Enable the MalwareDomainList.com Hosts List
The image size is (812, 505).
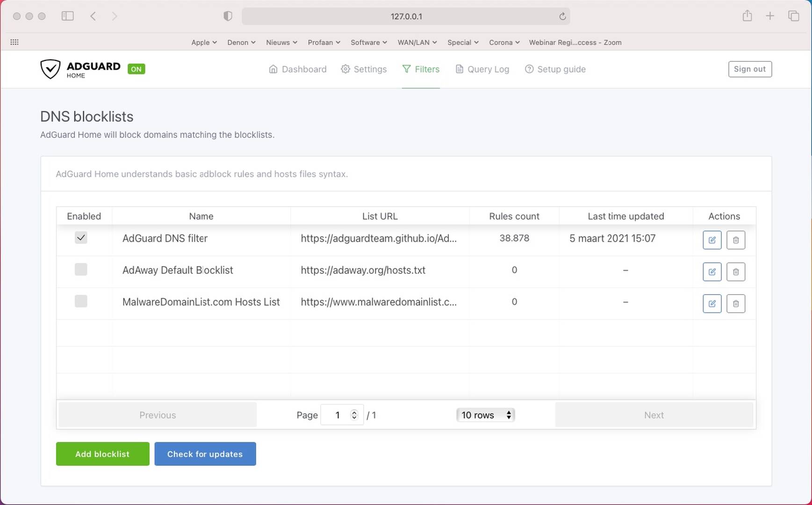81,301
